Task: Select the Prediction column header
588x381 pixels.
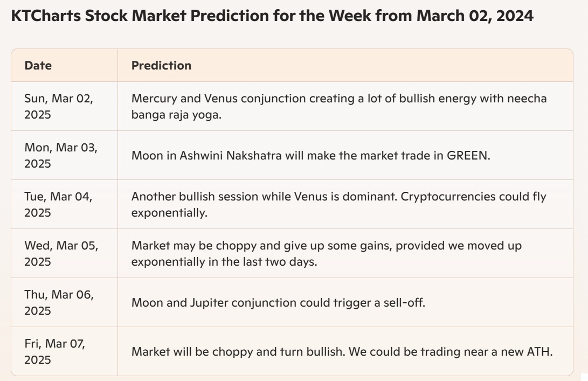Action: [x=161, y=65]
